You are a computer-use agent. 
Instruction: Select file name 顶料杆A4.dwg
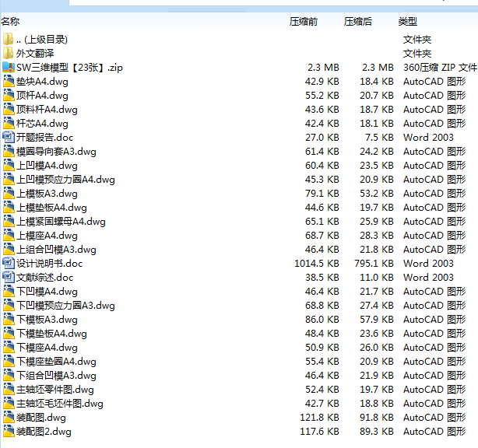(47, 110)
